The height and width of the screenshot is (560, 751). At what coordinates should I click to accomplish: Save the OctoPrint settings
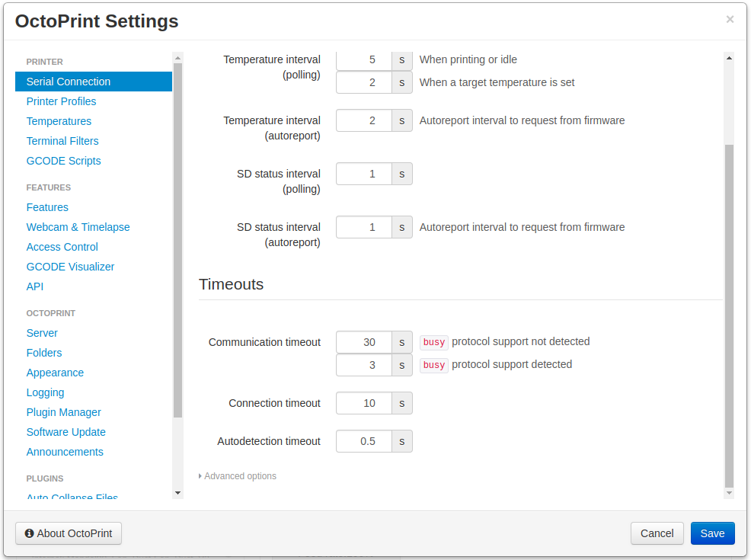point(712,533)
